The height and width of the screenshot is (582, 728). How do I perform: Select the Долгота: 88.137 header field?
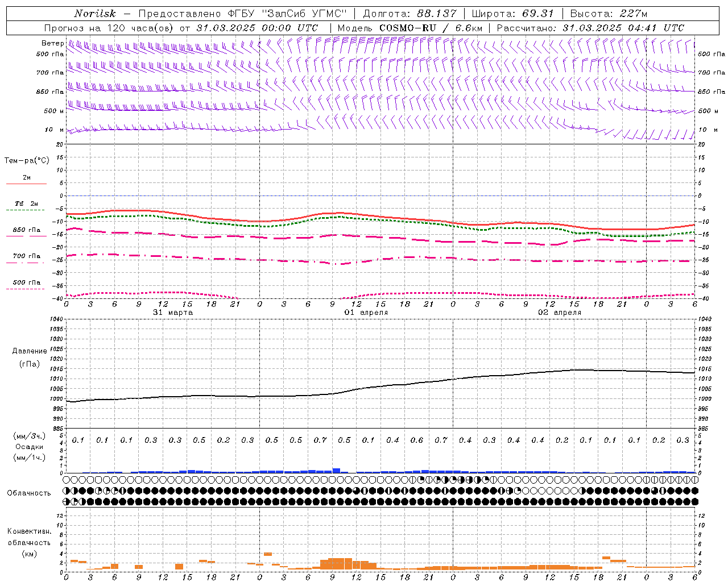click(x=409, y=14)
